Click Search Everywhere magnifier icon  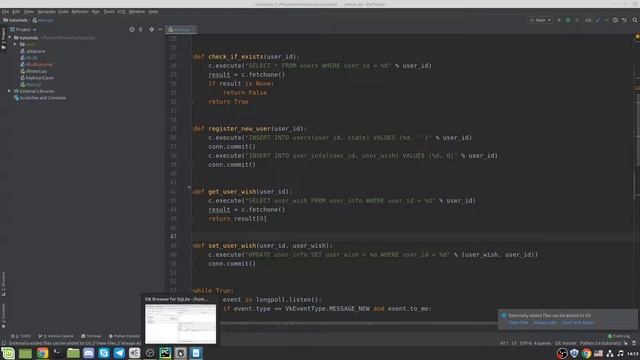(635, 20)
